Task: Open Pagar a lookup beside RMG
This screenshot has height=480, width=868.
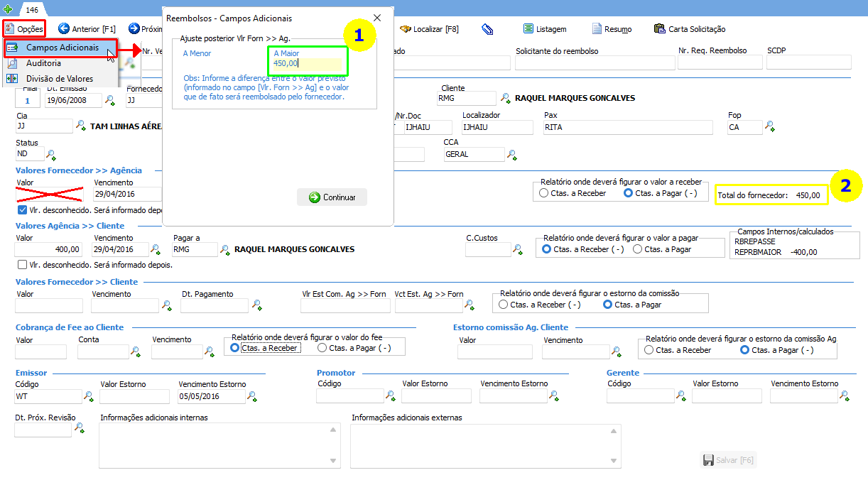Action: pyautogui.click(x=225, y=249)
